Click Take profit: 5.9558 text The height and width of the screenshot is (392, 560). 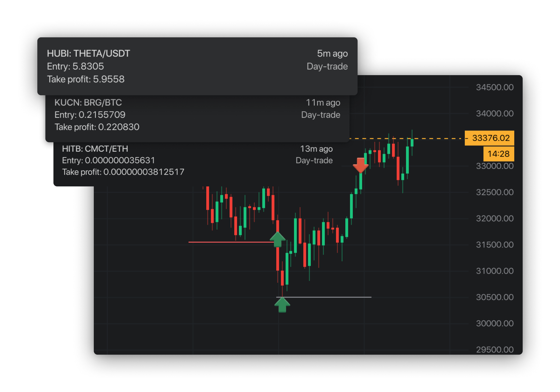point(86,79)
